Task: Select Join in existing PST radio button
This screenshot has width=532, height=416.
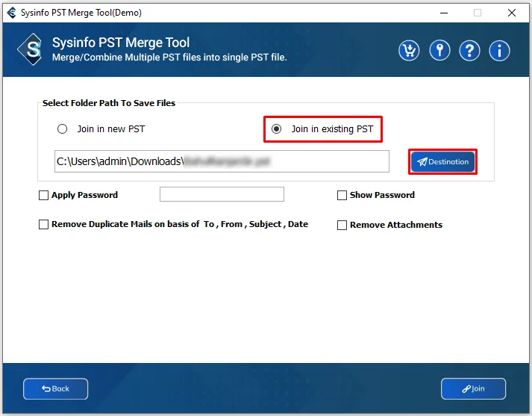Action: (x=277, y=129)
